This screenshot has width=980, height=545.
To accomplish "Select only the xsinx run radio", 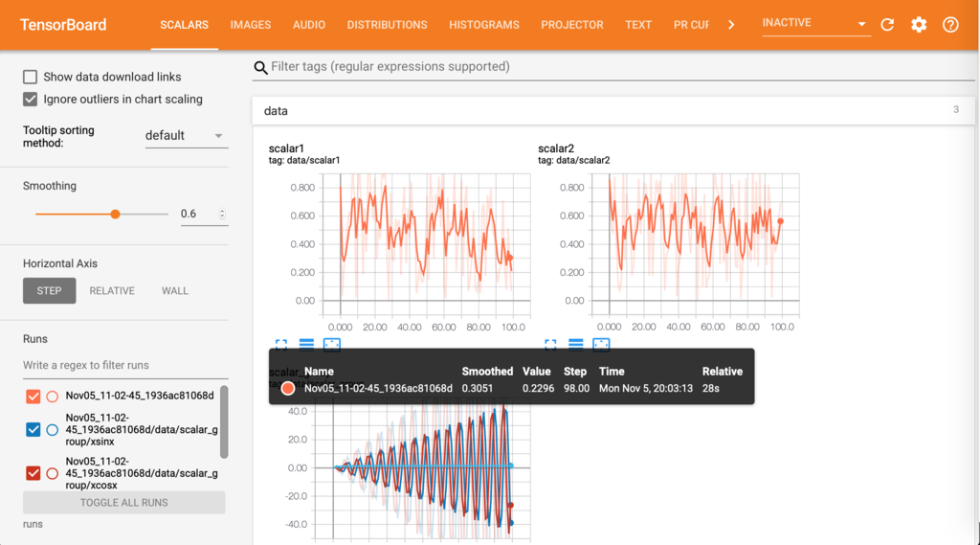I will click(53, 429).
